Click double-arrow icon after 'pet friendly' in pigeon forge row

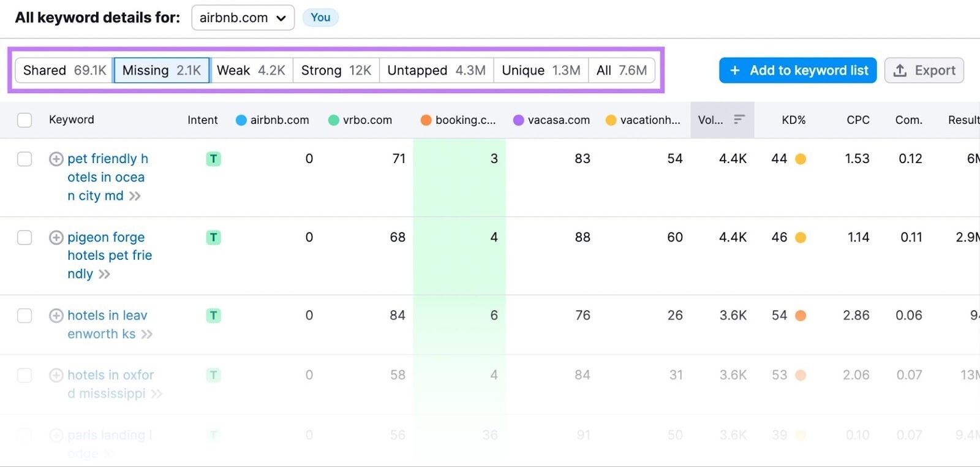tap(105, 274)
